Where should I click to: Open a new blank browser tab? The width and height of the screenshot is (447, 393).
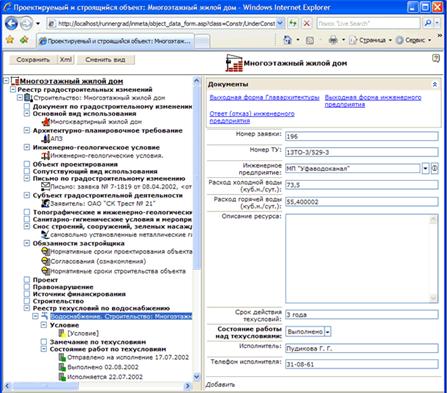202,42
